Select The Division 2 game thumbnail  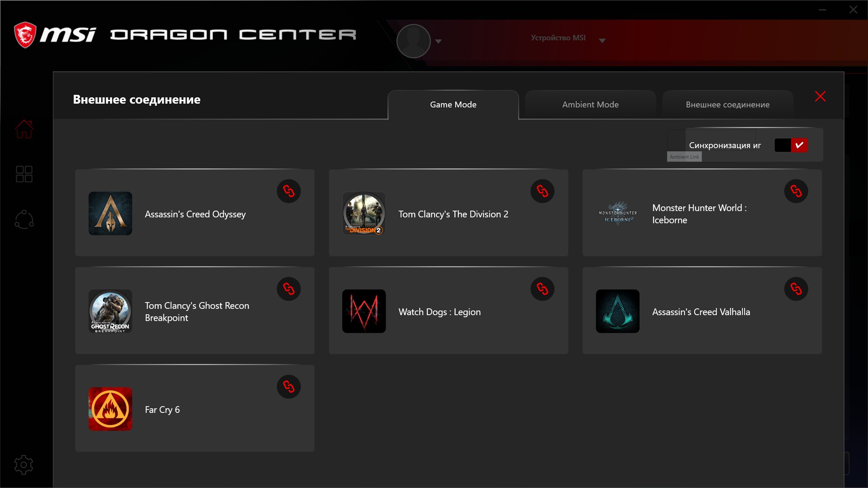tap(364, 214)
